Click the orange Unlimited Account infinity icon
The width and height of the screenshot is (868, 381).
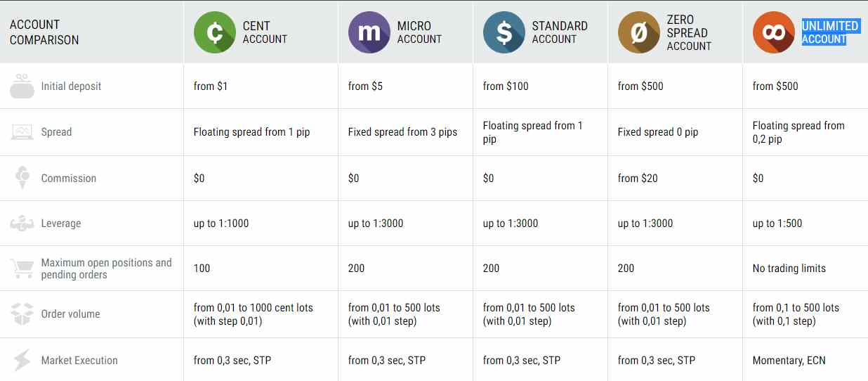pyautogui.click(x=774, y=32)
